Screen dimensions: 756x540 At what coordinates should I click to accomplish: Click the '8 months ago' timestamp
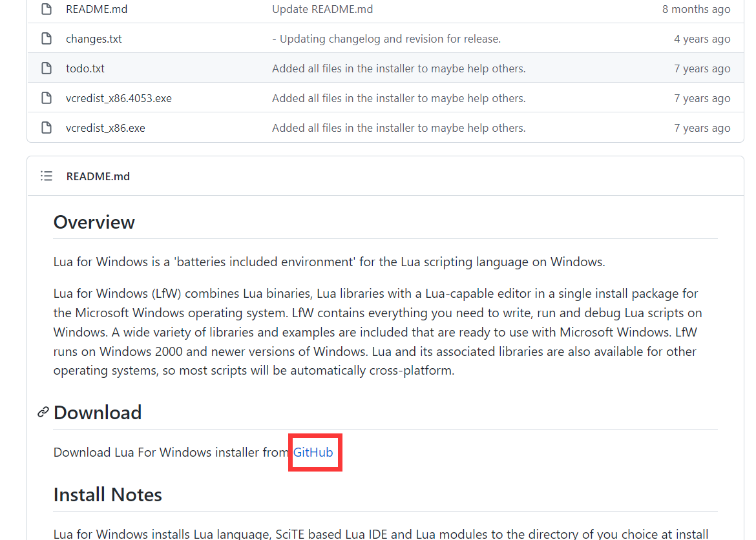[696, 9]
